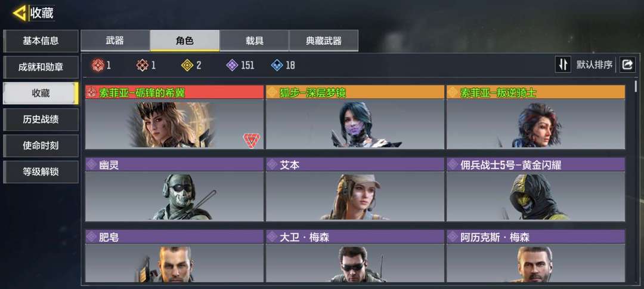Open 成就和勋章 in the sidebar
The image size is (644, 289).
(x=41, y=67)
